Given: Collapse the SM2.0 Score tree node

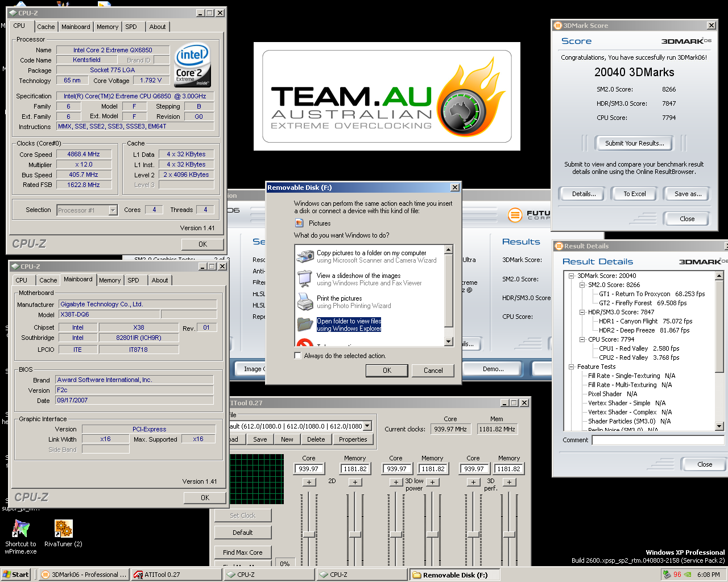Looking at the screenshot, I should click(582, 285).
